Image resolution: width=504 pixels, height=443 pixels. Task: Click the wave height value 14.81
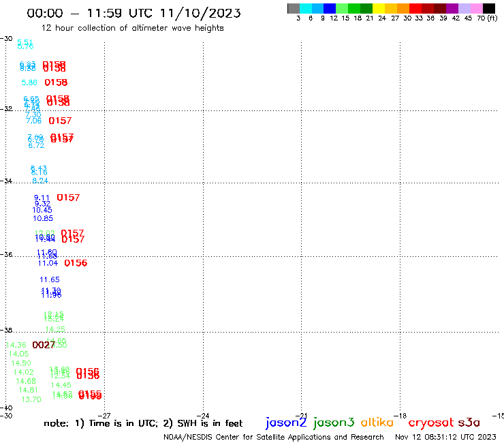[x=29, y=390]
